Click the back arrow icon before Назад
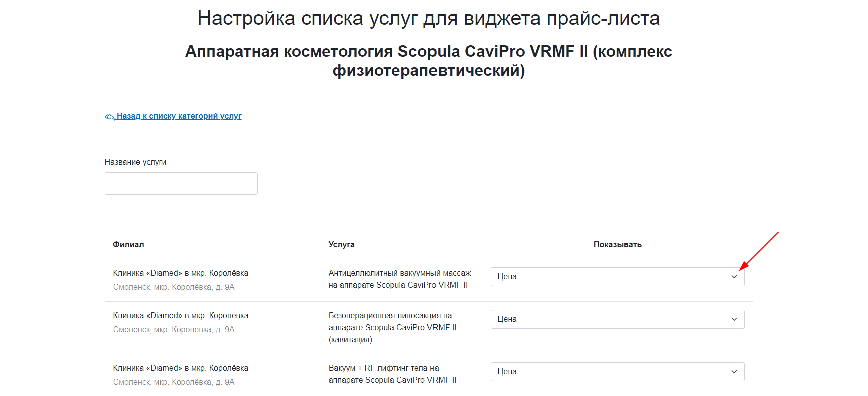The height and width of the screenshot is (396, 868). click(110, 117)
